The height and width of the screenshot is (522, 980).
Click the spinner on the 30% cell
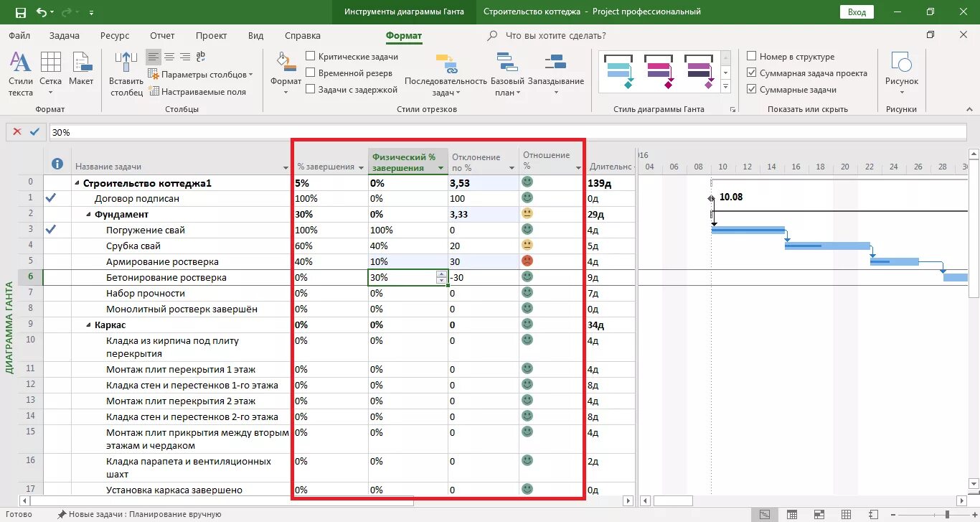pyautogui.click(x=440, y=278)
